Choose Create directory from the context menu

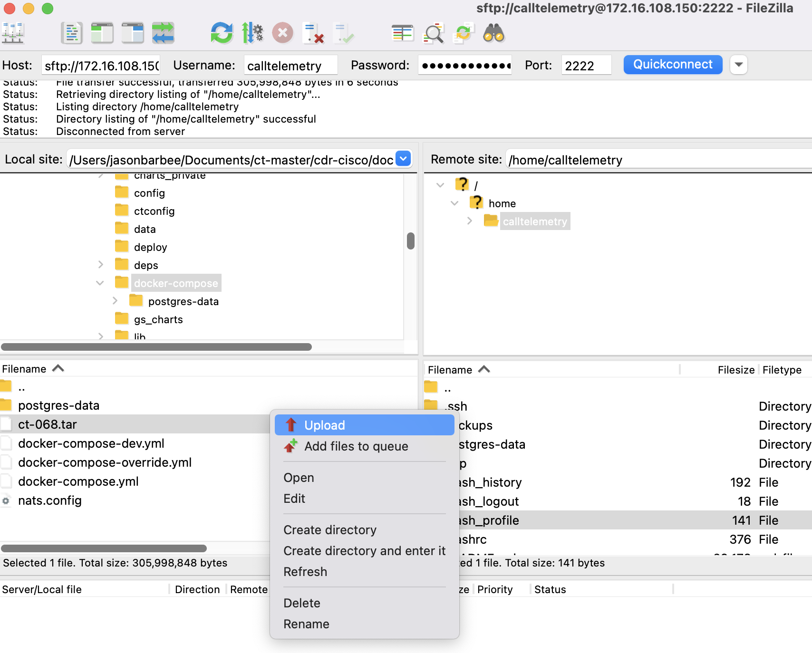(330, 529)
